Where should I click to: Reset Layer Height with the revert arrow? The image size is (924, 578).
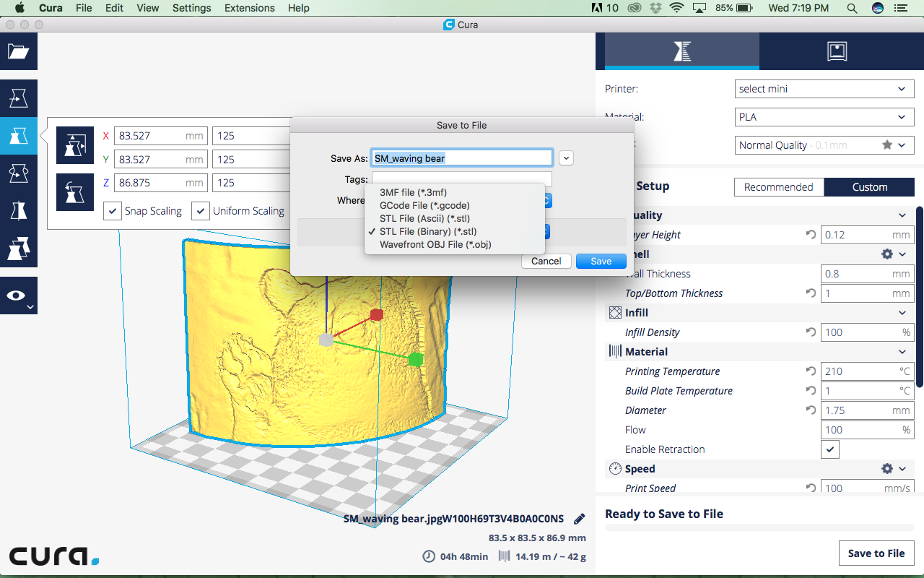click(811, 235)
